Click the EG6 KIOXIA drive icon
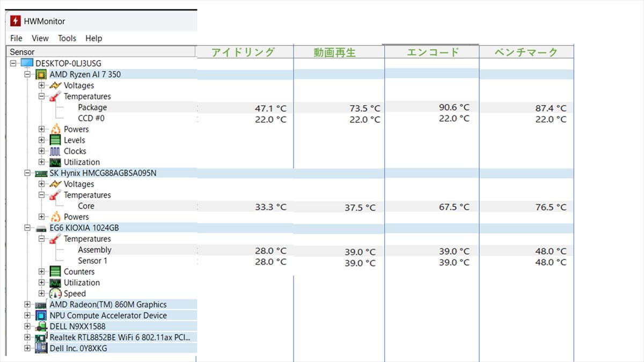Image resolution: width=644 pixels, height=362 pixels. [41, 228]
